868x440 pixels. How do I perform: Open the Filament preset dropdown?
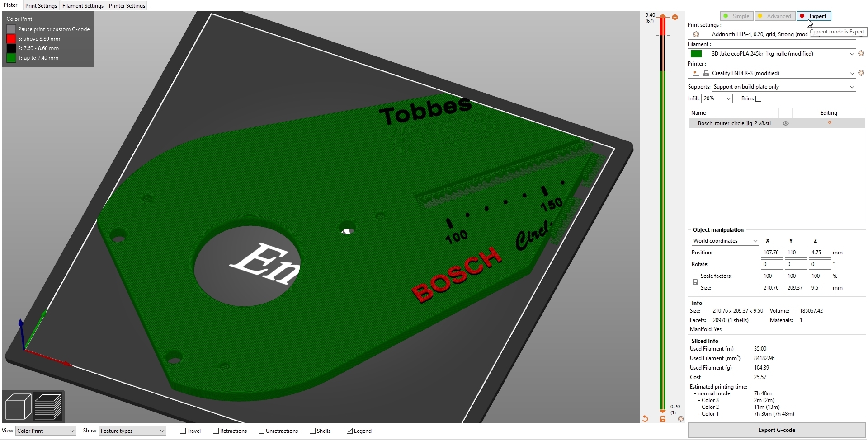tap(772, 54)
